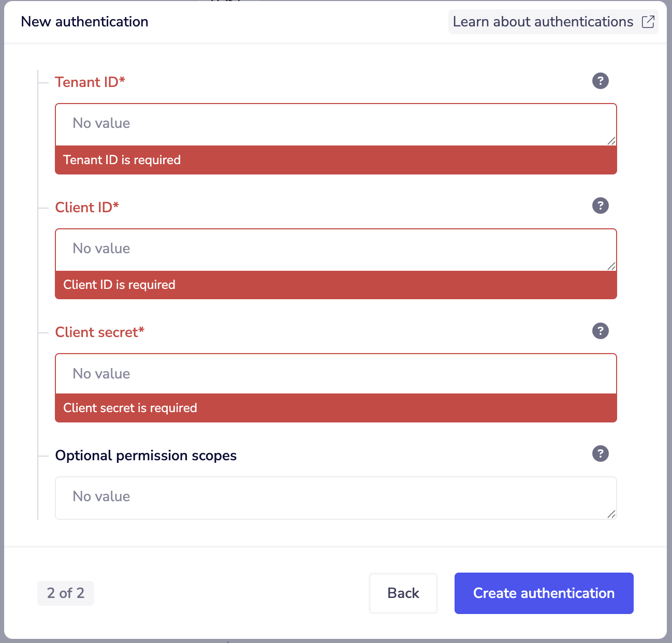Open the Client secret help icon

click(x=600, y=331)
